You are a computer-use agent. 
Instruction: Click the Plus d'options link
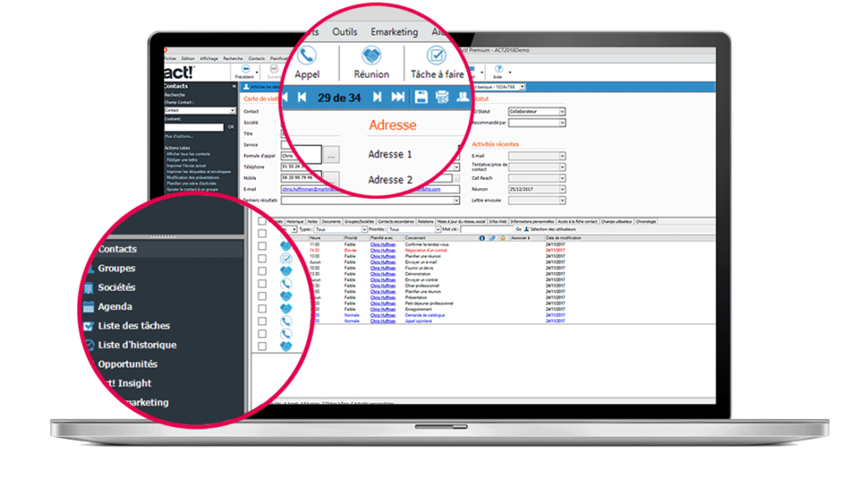(x=179, y=136)
